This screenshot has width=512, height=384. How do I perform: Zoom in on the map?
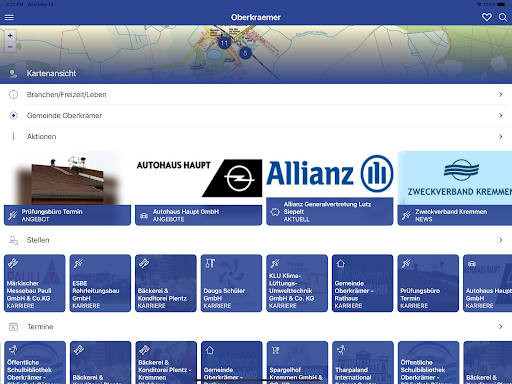(x=10, y=35)
